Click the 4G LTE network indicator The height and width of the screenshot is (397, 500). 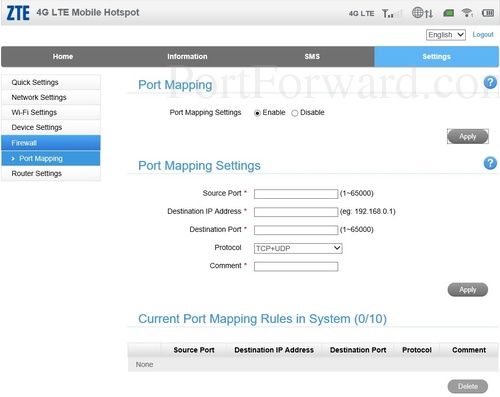pyautogui.click(x=361, y=14)
